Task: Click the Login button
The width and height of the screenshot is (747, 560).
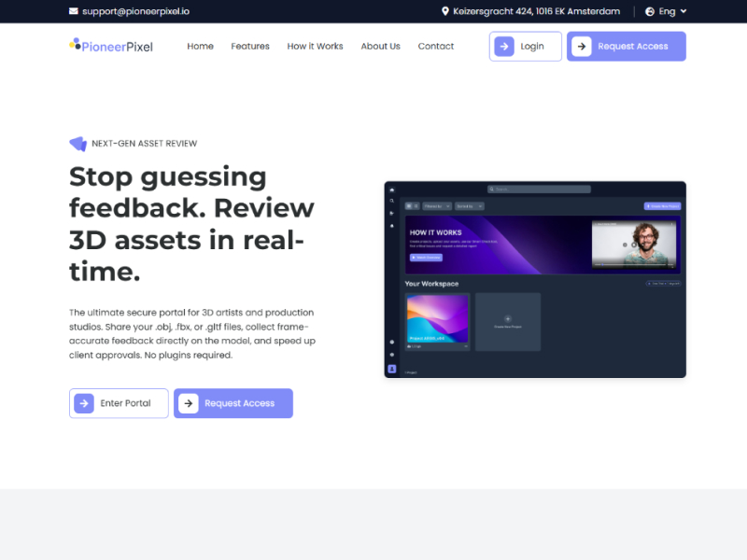Action: point(526,46)
